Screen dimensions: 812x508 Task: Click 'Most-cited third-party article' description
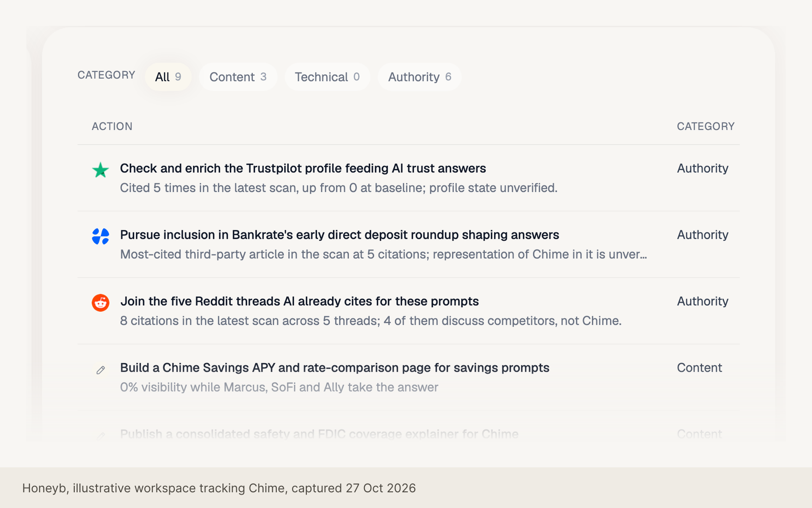pyautogui.click(x=383, y=254)
